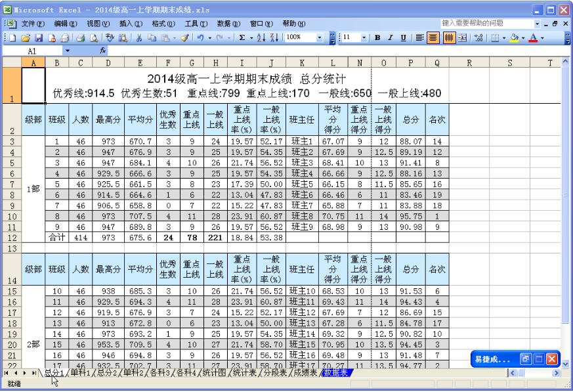Sort descending with the Z-A icon
This screenshot has height=392, width=573.
click(274, 37)
